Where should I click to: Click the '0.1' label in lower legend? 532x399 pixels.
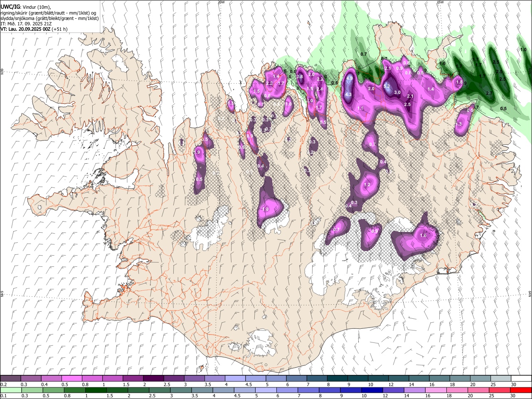pyautogui.click(x=3, y=396)
